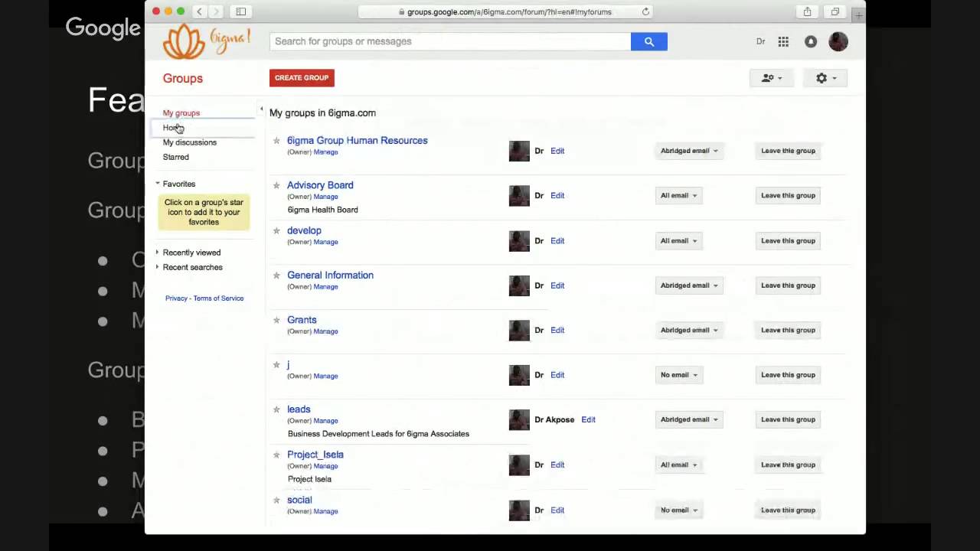Click Manage under develop group
Screen dimensions: 980x551
[x=325, y=242]
